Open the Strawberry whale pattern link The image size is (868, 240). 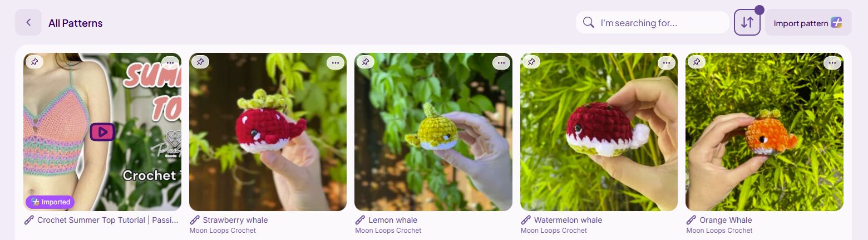coord(235,220)
